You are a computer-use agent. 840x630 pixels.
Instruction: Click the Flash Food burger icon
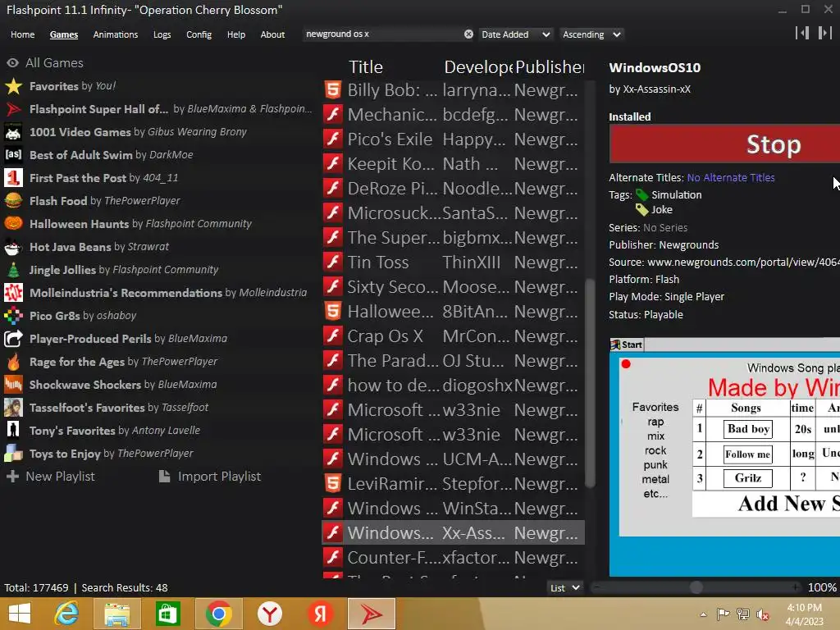[13, 201]
